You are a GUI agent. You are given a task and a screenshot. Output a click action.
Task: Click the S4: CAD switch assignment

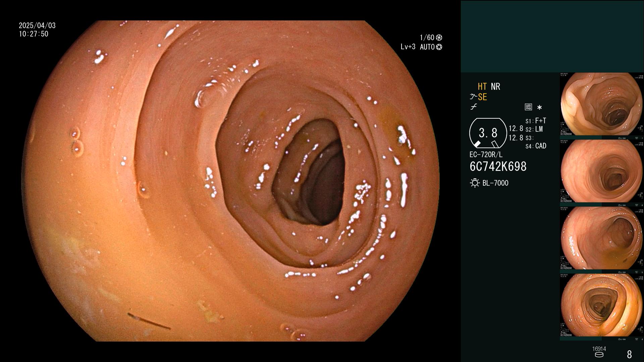tap(536, 146)
